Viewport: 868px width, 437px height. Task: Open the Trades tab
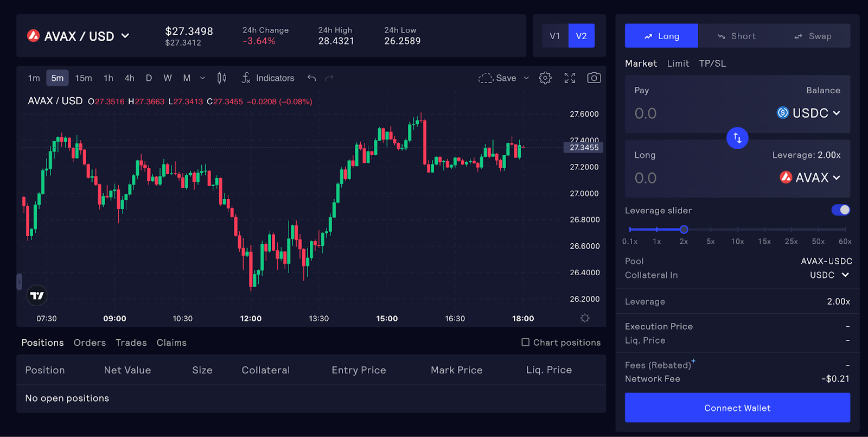[x=131, y=343]
